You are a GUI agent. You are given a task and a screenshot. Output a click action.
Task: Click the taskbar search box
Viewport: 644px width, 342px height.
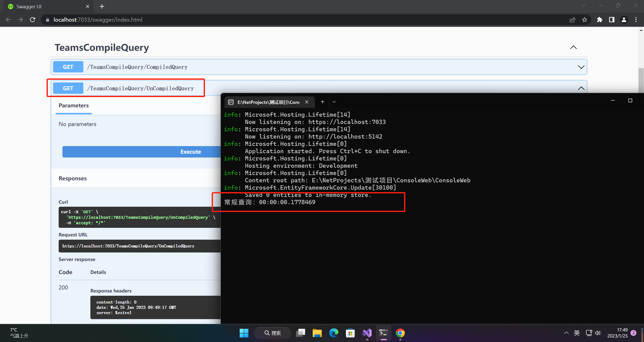(x=273, y=333)
